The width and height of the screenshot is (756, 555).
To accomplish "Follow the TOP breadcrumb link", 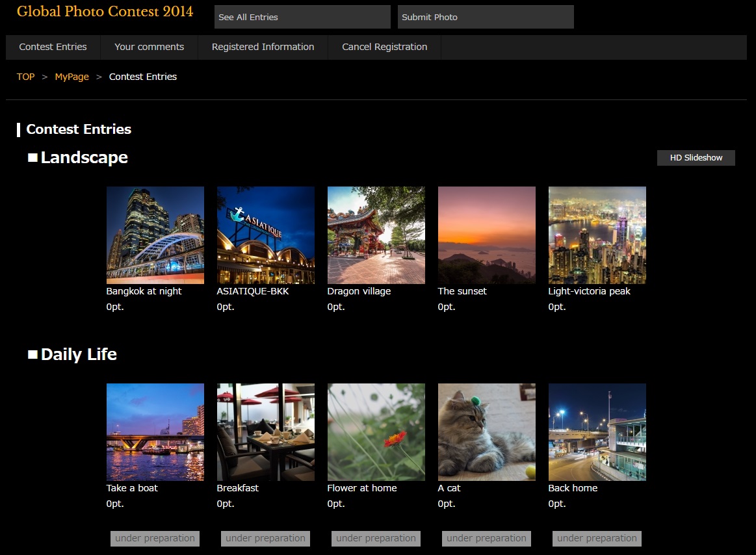I will coord(25,77).
